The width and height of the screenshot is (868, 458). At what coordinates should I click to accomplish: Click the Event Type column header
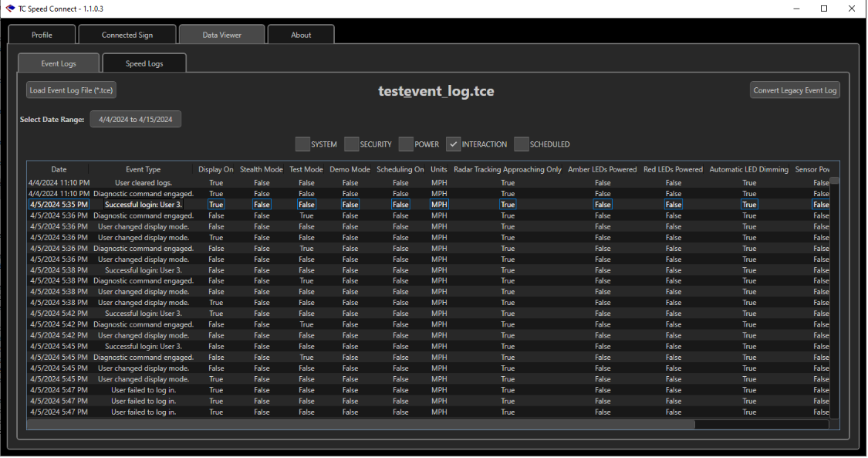(143, 169)
